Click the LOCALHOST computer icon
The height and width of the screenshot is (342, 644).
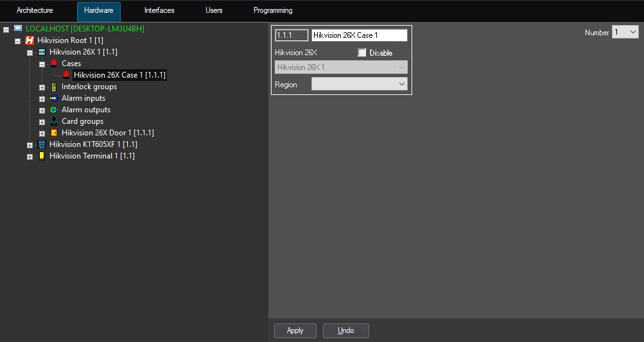click(x=18, y=28)
